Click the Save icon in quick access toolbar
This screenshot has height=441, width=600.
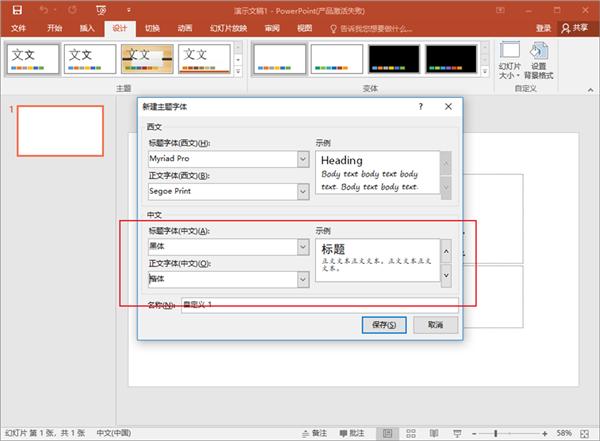pos(17,10)
